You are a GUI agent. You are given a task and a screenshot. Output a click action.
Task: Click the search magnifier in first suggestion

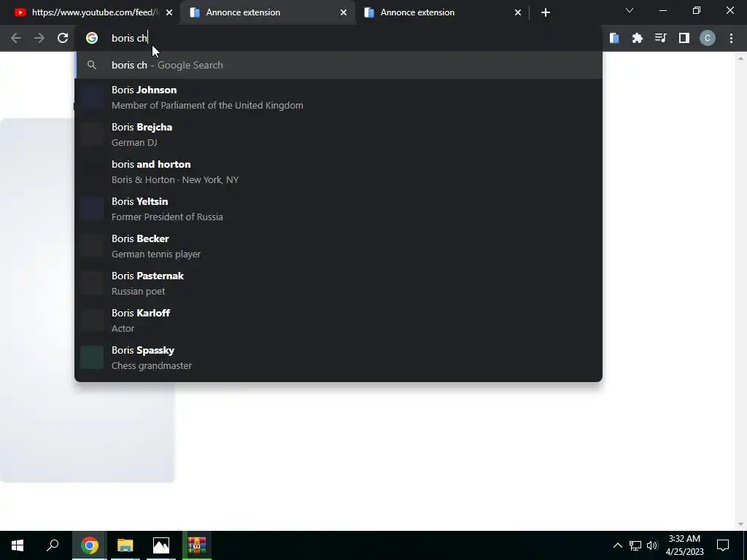pyautogui.click(x=92, y=65)
